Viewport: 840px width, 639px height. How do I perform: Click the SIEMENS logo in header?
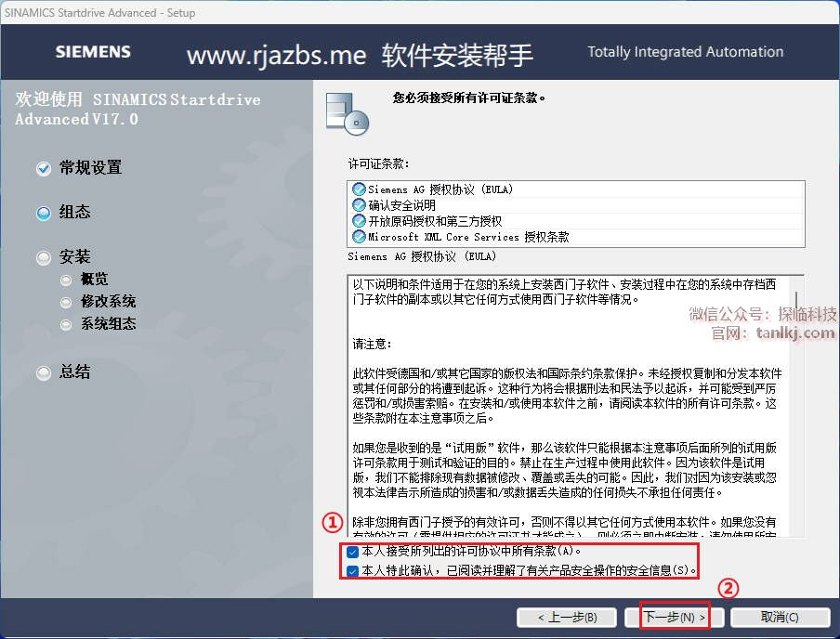point(93,52)
